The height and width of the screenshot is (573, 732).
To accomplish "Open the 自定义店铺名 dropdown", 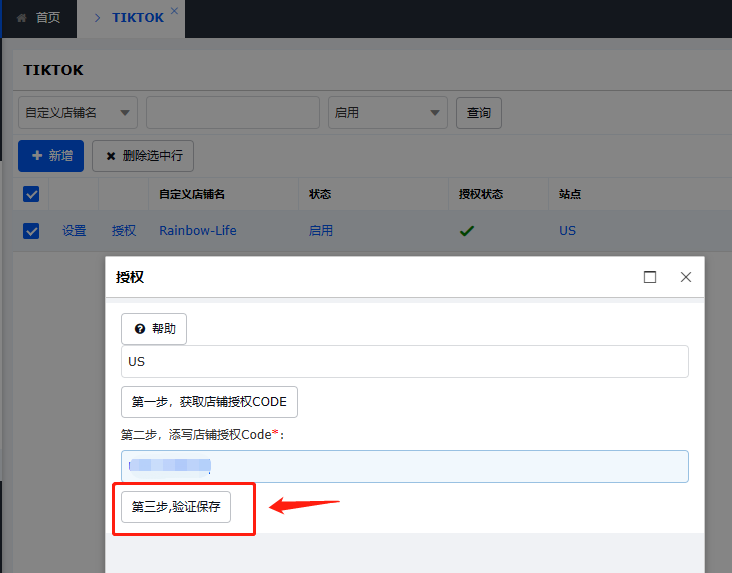I will 78,113.
